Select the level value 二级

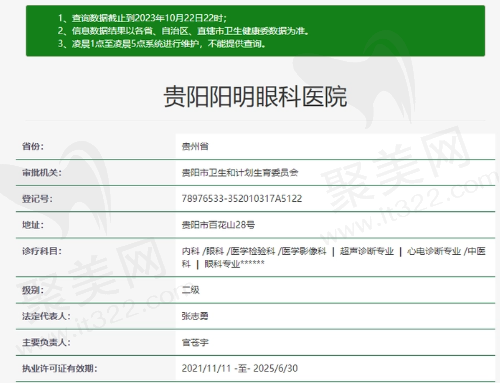pos(191,290)
